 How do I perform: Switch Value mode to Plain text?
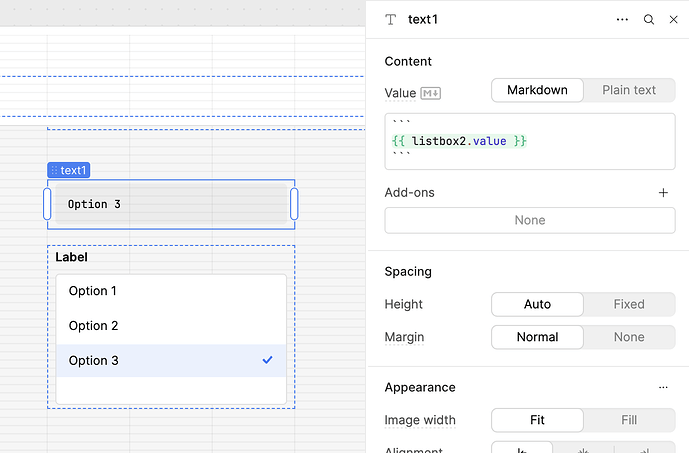click(x=629, y=90)
